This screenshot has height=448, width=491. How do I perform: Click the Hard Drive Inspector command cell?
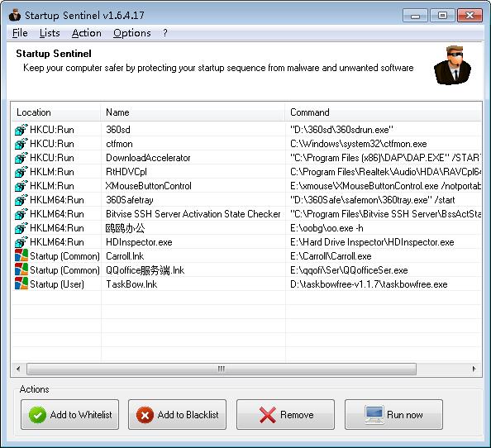click(372, 242)
